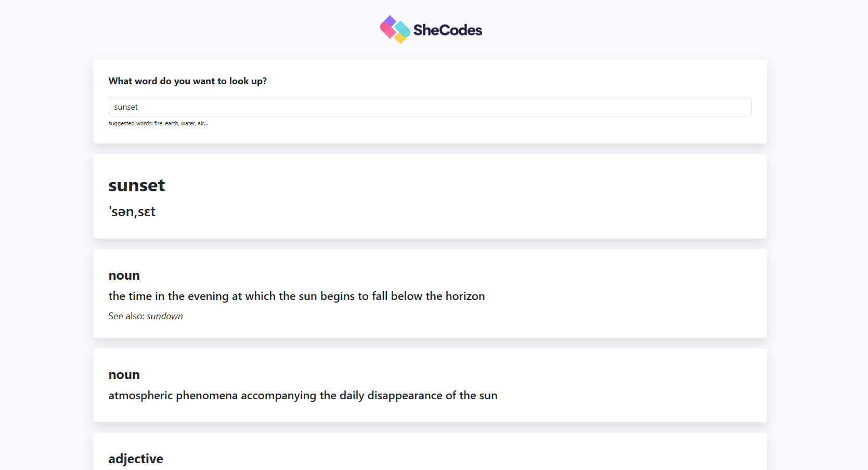
Task: Click the large "sunset" word heading
Action: click(x=136, y=186)
